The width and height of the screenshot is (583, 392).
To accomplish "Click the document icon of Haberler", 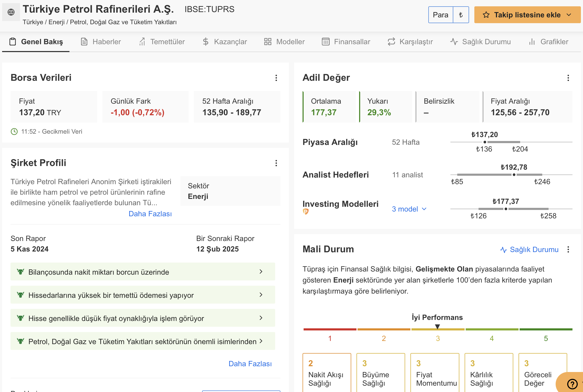I will (84, 42).
